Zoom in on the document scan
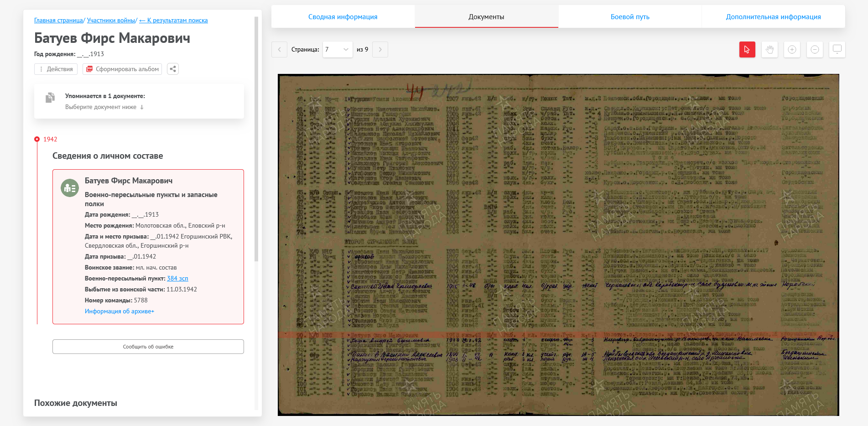This screenshot has width=868, height=426. (792, 49)
